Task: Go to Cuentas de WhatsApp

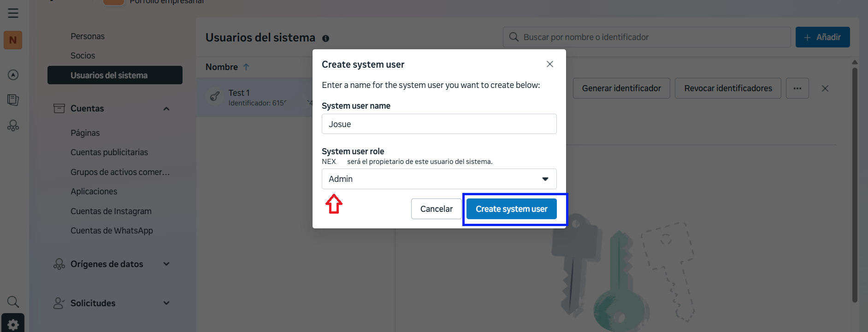Action: [x=112, y=231]
